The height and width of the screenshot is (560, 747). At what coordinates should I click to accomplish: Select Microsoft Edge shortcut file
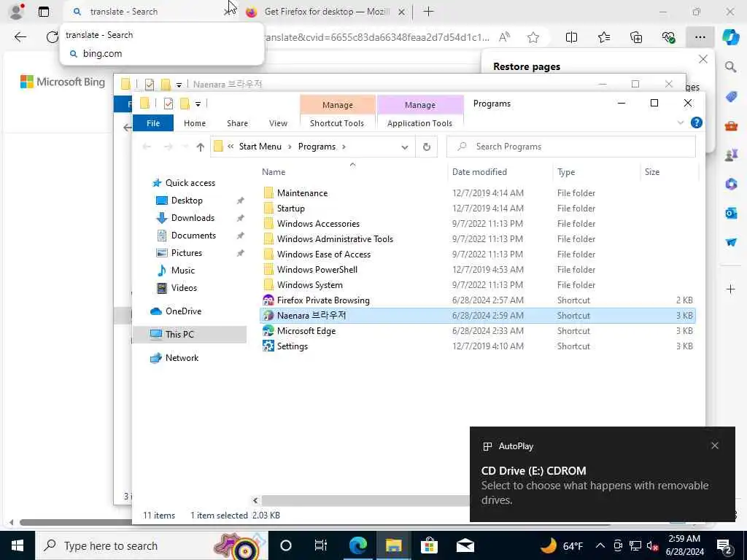(x=306, y=331)
